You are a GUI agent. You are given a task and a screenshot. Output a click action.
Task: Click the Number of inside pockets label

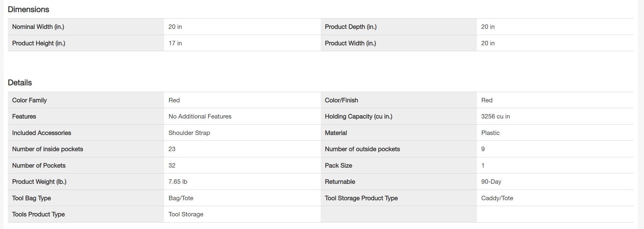[x=48, y=149]
